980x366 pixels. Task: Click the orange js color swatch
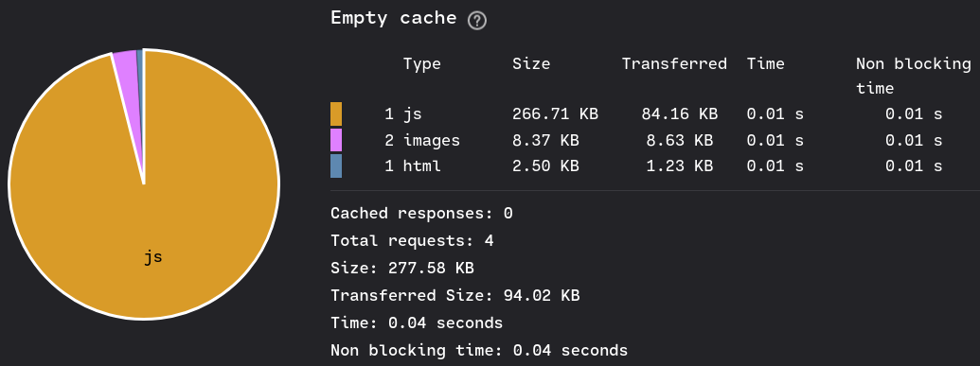tap(336, 114)
